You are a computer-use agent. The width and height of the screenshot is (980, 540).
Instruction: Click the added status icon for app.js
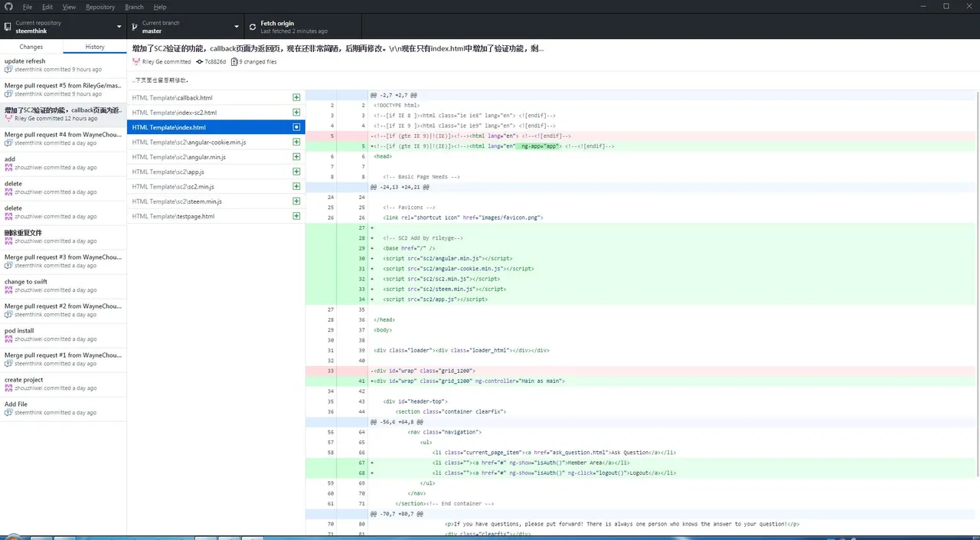pyautogui.click(x=296, y=172)
